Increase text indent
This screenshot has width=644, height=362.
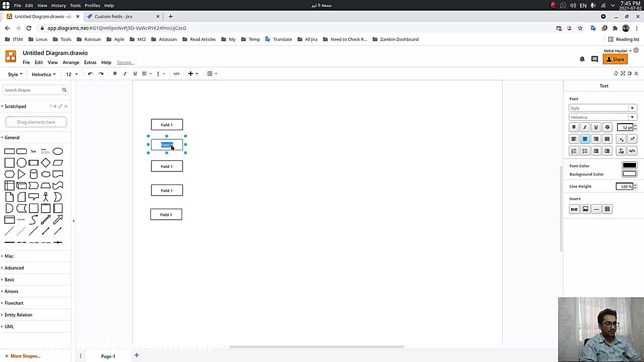pyautogui.click(x=607, y=151)
